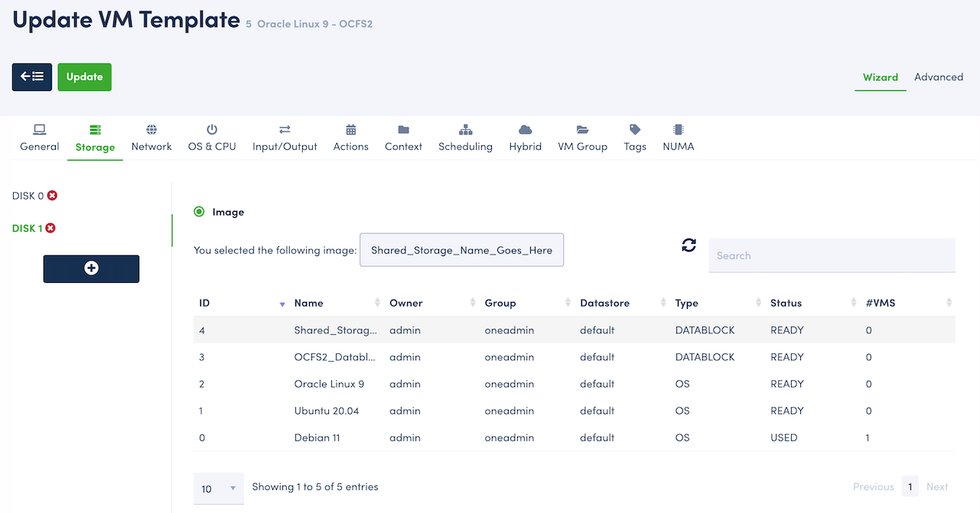Select the Image radio button
980x513 pixels.
[x=200, y=212]
